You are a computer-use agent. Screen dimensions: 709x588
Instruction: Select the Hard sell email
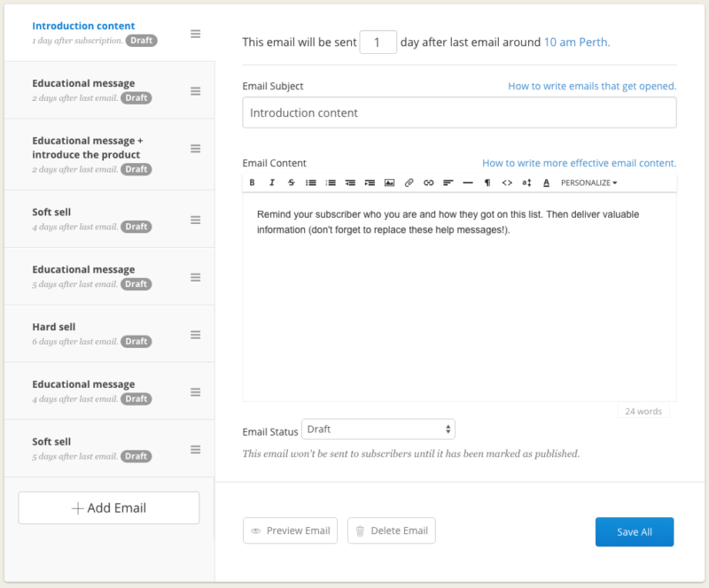coord(54,327)
